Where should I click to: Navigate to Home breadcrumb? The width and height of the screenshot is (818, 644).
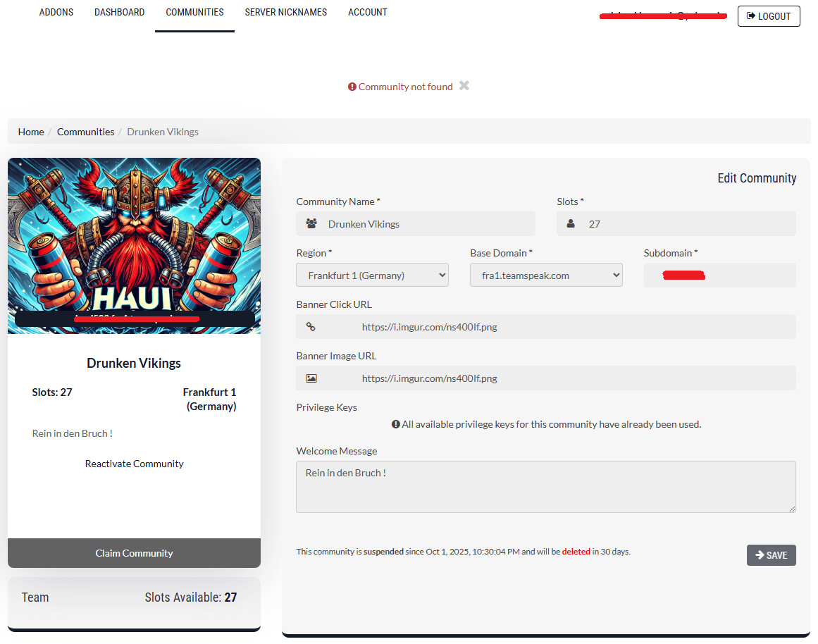(x=31, y=132)
